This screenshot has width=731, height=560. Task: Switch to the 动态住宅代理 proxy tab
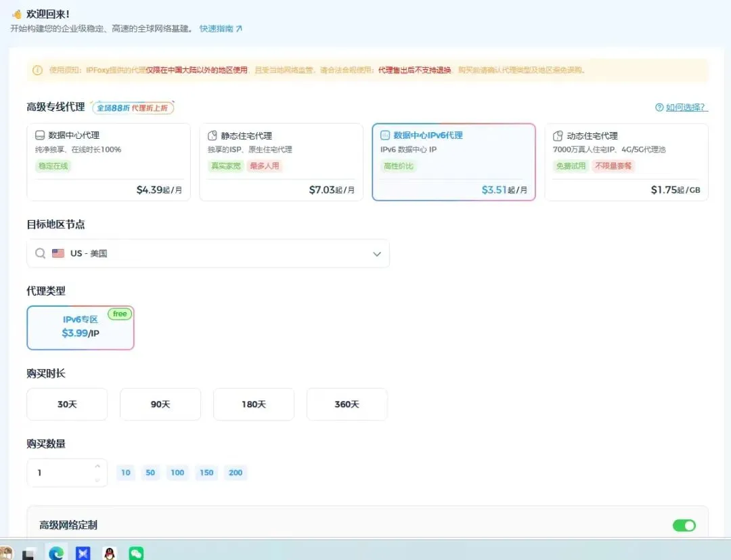[x=626, y=163]
